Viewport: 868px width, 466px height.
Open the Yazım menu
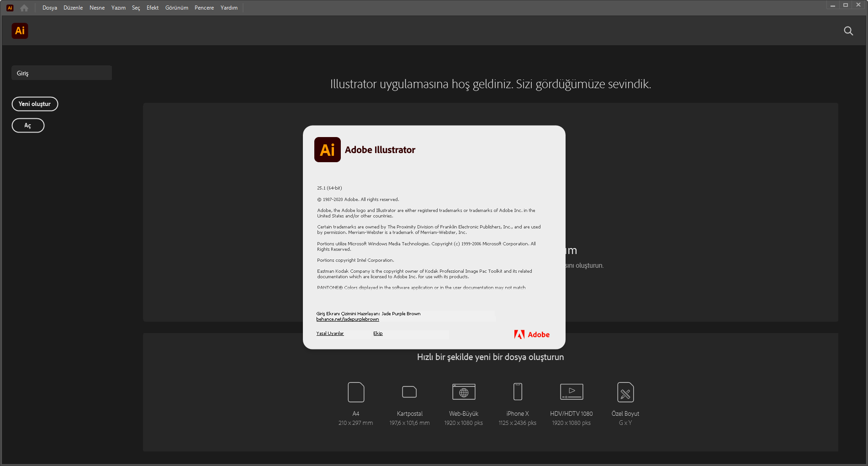tap(118, 8)
